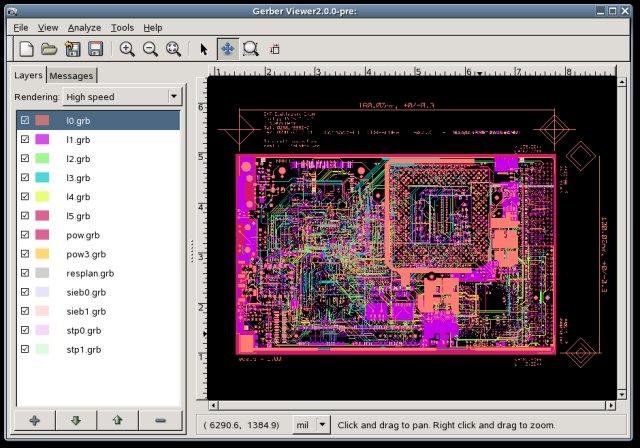Switch to the Messages tab
This screenshot has height=448, width=640.
(71, 76)
